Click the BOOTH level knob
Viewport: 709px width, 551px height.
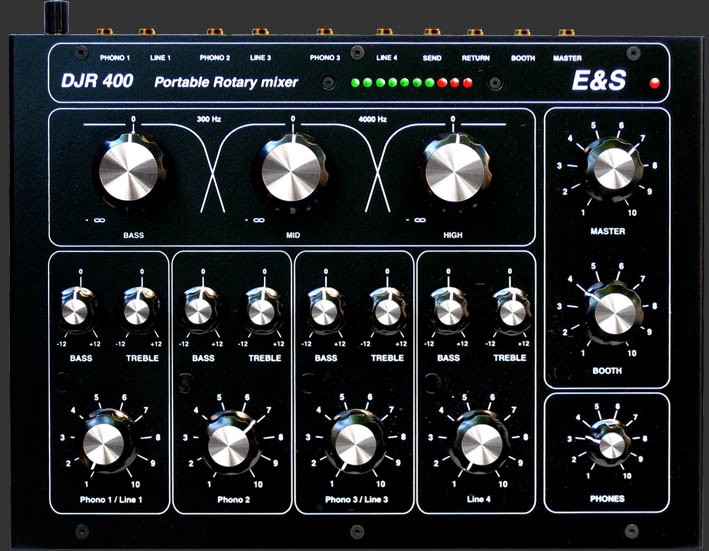[x=614, y=312]
